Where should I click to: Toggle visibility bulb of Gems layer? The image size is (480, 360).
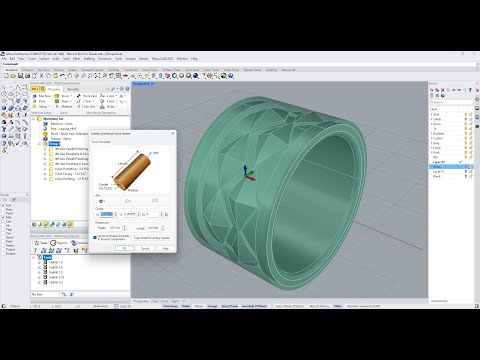point(466,124)
